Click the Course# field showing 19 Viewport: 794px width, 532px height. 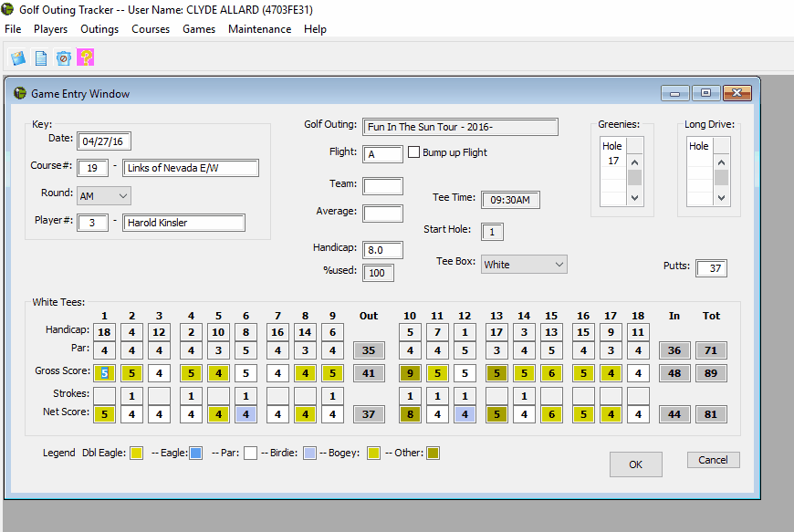click(x=93, y=168)
